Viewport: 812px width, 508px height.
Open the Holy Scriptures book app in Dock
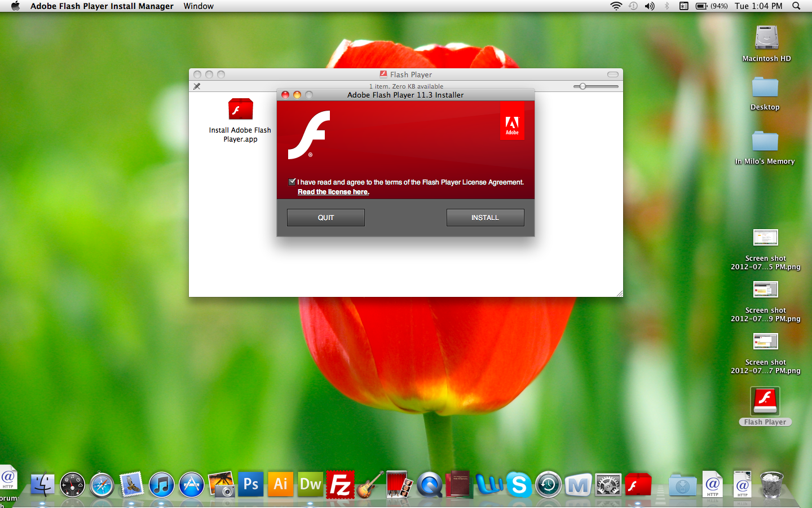tap(459, 484)
